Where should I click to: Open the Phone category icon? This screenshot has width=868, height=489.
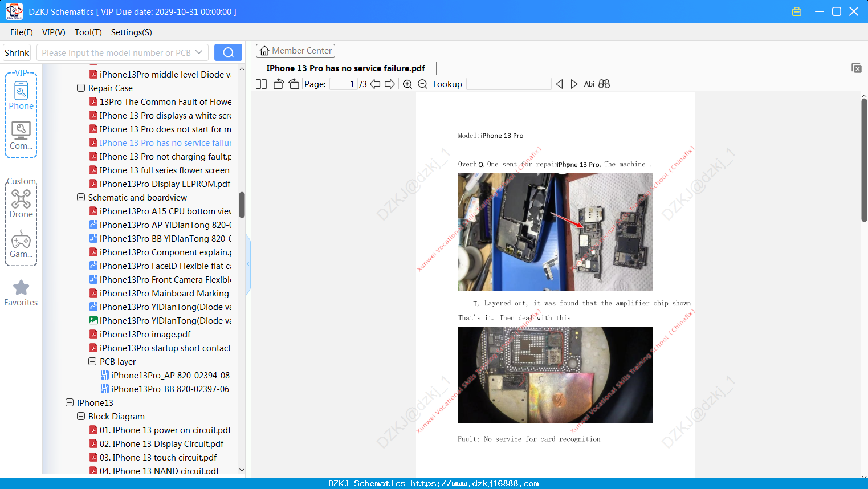21,95
